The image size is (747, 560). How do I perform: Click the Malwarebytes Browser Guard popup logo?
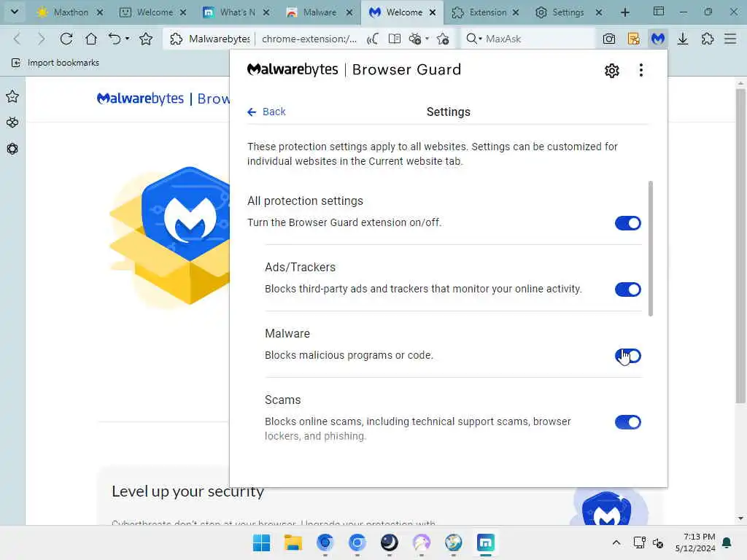click(354, 69)
